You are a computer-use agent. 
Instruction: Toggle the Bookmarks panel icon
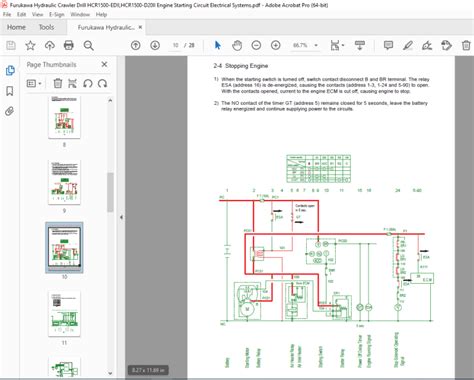pyautogui.click(x=10, y=91)
